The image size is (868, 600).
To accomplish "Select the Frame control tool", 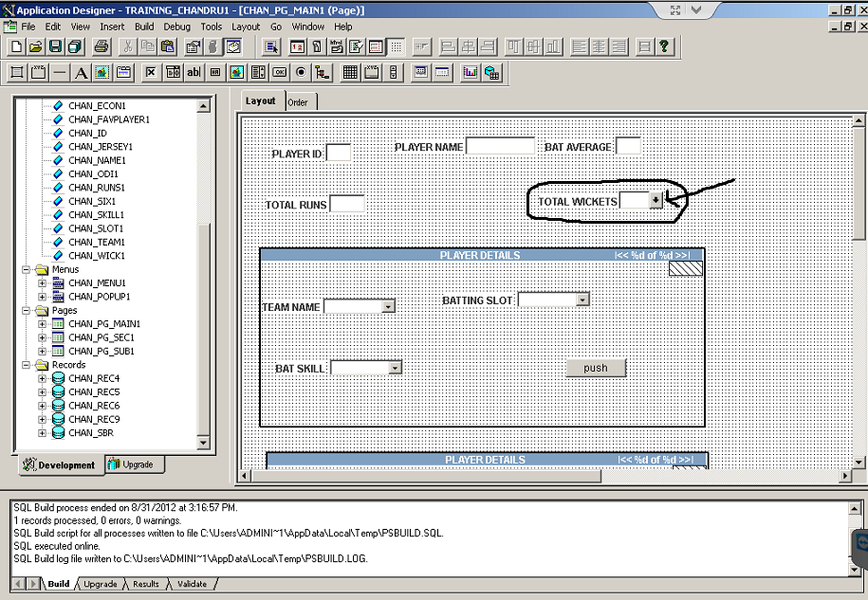I will (15, 72).
